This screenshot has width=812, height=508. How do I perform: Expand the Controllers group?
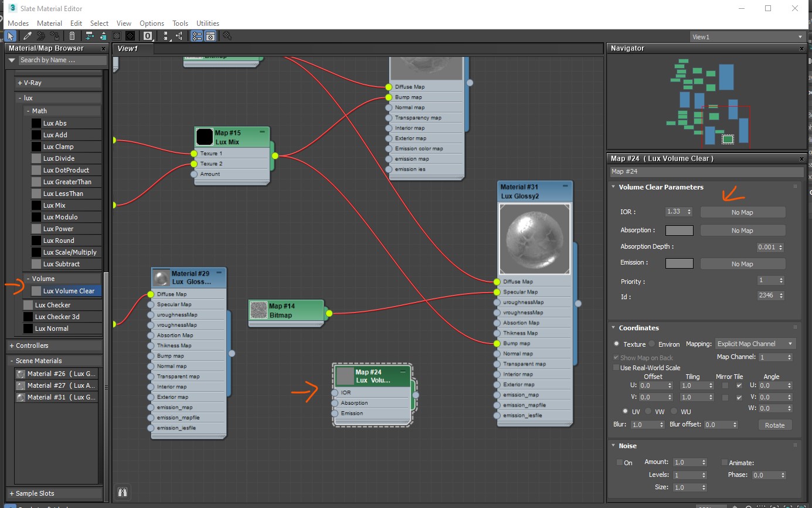[x=12, y=346]
